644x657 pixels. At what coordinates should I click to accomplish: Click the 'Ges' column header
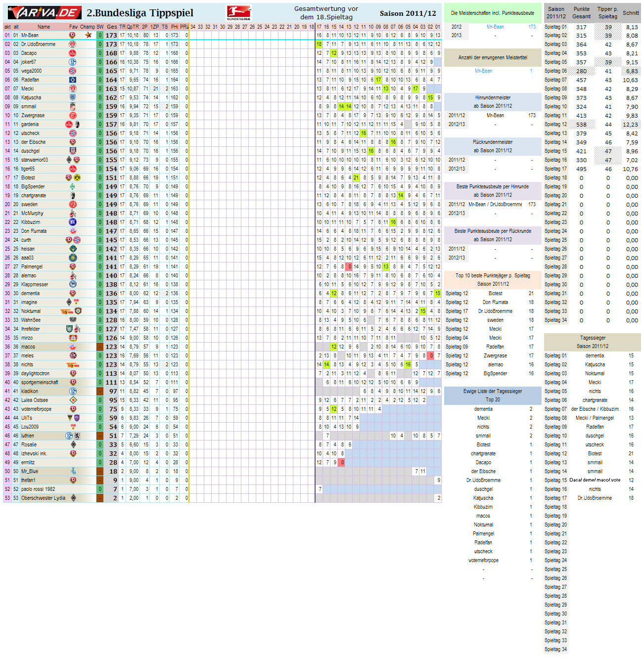(112, 27)
